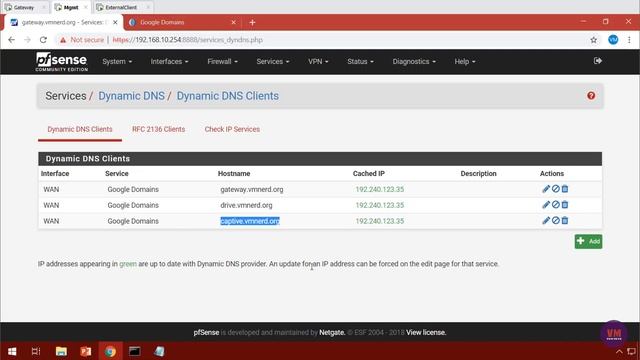Click the cached IP for gateway.vmnerd.org

(x=380, y=189)
